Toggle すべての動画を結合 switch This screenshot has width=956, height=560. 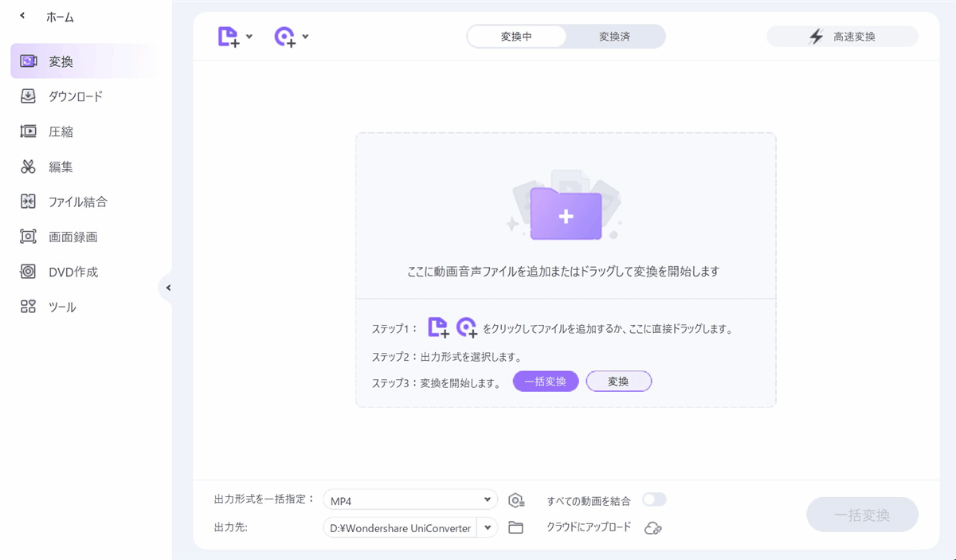click(654, 500)
